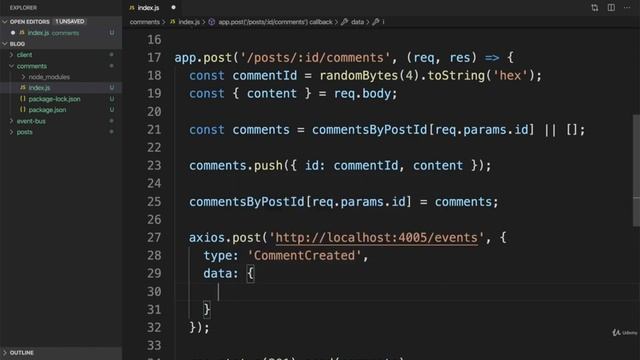Screen dimensions: 640x360
Task: Open the editor More Actions ellipsis
Action: pos(627,7)
